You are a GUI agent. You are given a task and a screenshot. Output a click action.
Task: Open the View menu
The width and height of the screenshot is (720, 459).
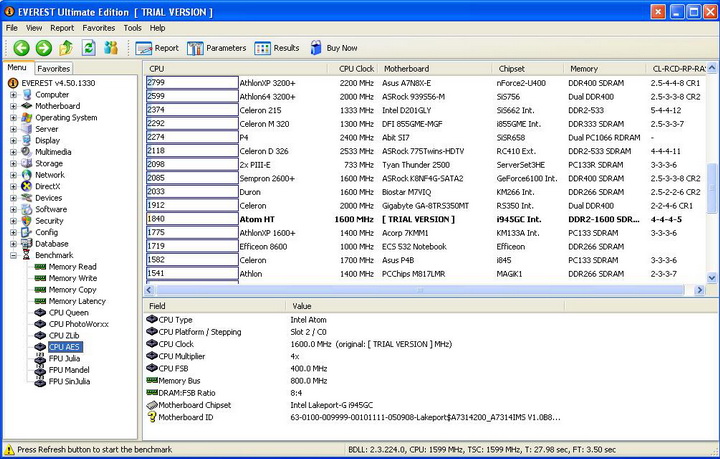[x=34, y=28]
